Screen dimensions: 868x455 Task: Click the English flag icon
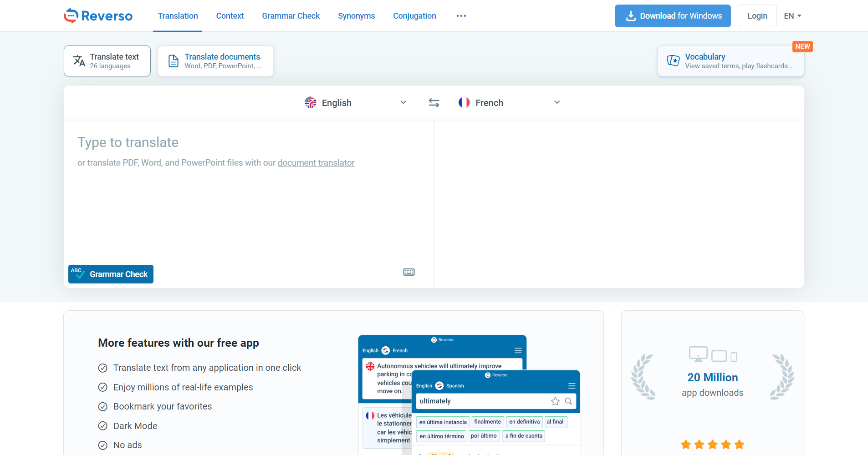[x=311, y=102]
